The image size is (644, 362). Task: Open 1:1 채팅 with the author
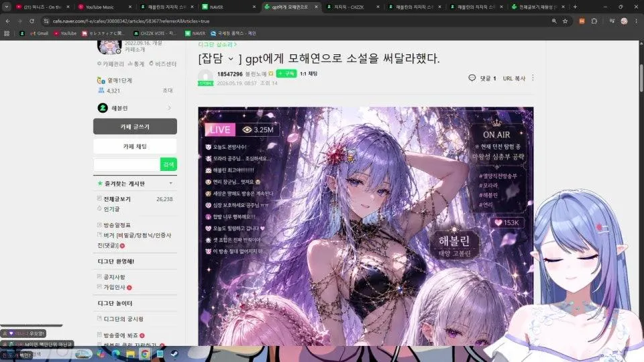point(309,74)
